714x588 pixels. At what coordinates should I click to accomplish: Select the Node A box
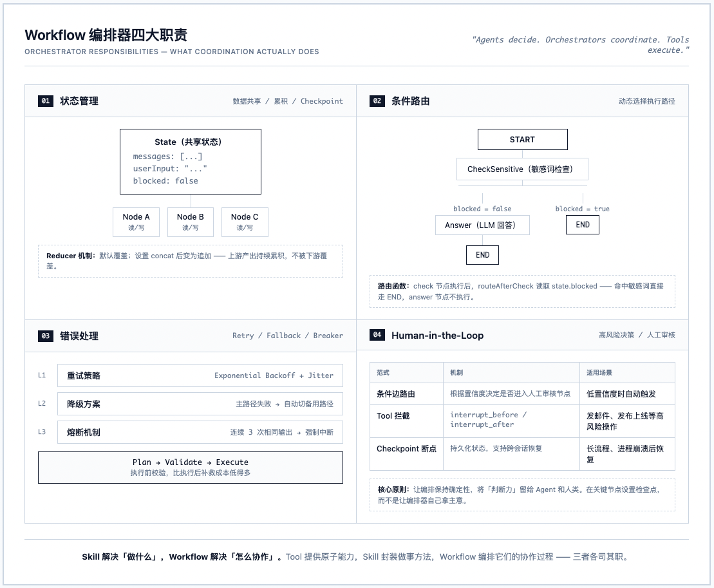pyautogui.click(x=136, y=222)
